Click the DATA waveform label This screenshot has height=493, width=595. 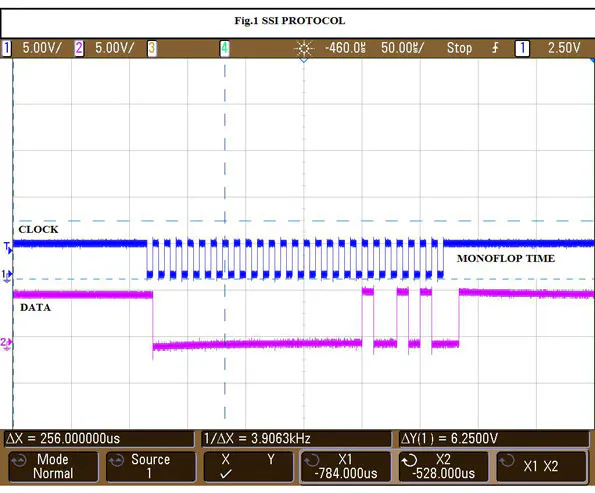tap(35, 307)
